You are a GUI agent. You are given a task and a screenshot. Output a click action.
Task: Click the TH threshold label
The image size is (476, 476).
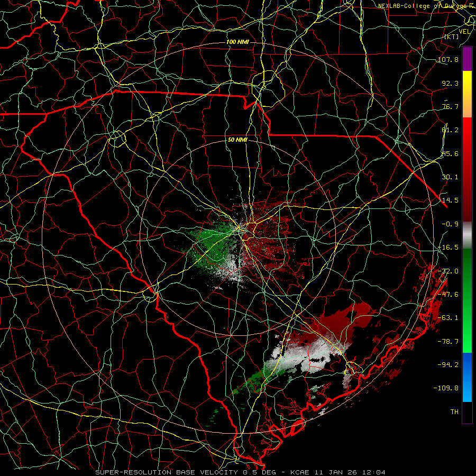tap(454, 412)
